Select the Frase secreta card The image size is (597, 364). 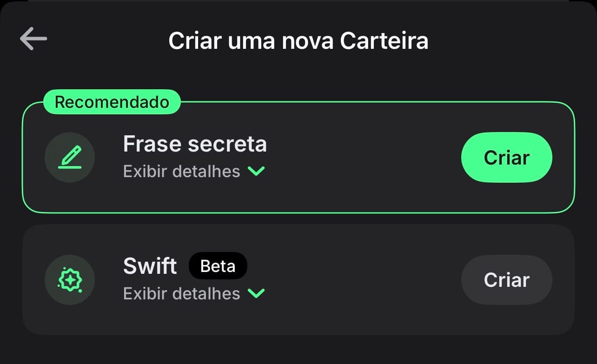298,157
